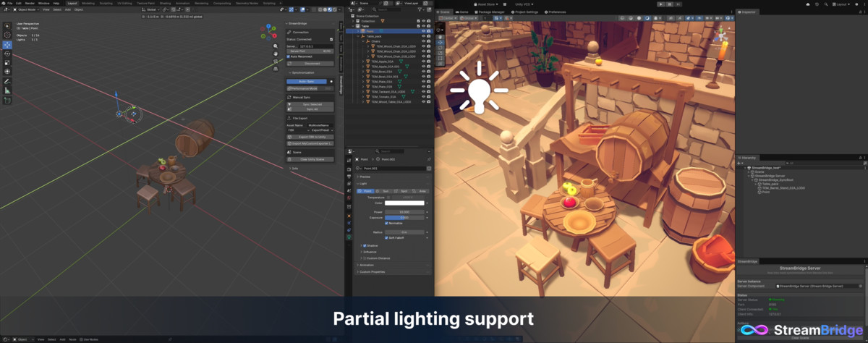Open the Tool properties tab icon
The image size is (868, 343).
point(350,160)
